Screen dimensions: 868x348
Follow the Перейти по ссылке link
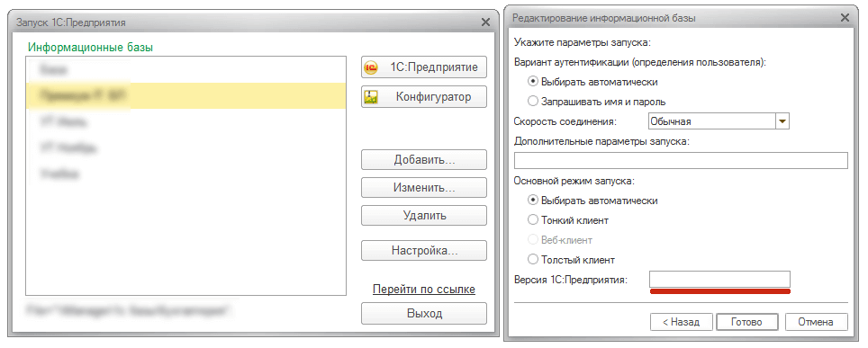click(424, 290)
